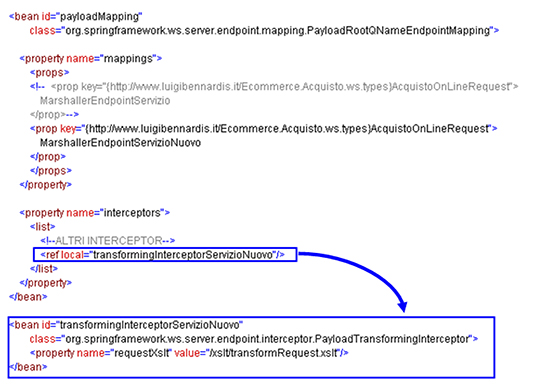Click the ALTRI INTERCEPTOR comment
The image size is (540, 384).
click(x=108, y=241)
